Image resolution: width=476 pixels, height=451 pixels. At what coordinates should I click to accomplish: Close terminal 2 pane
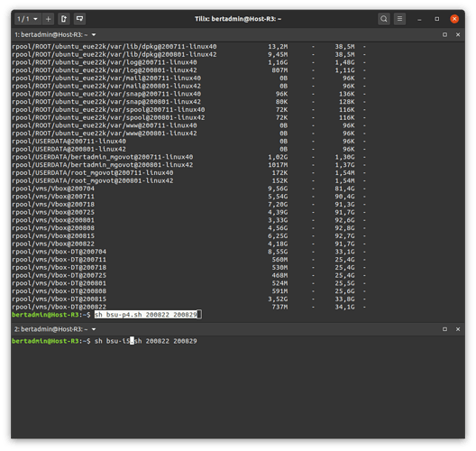(x=458, y=329)
